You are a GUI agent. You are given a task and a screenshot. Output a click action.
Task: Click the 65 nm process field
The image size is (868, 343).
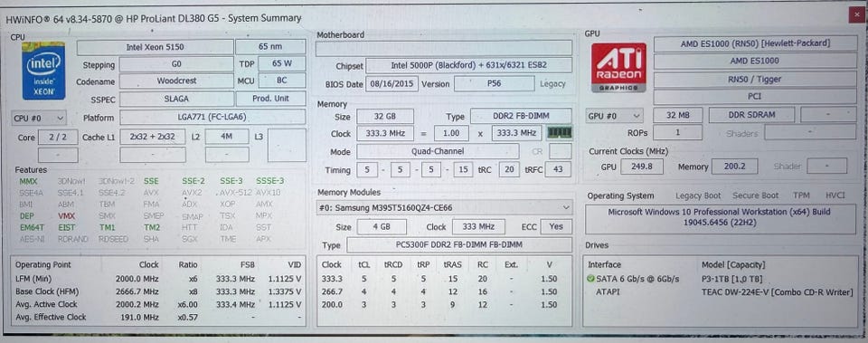(270, 47)
